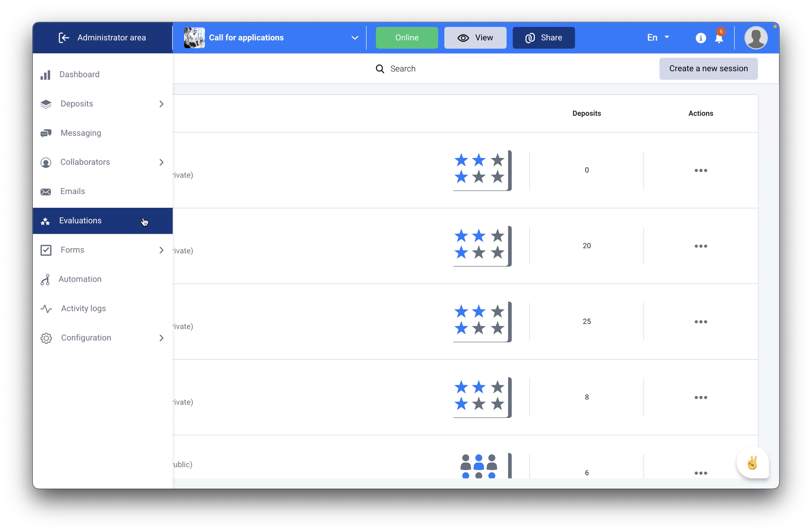Click the peace hand emoji widget

tap(752, 463)
